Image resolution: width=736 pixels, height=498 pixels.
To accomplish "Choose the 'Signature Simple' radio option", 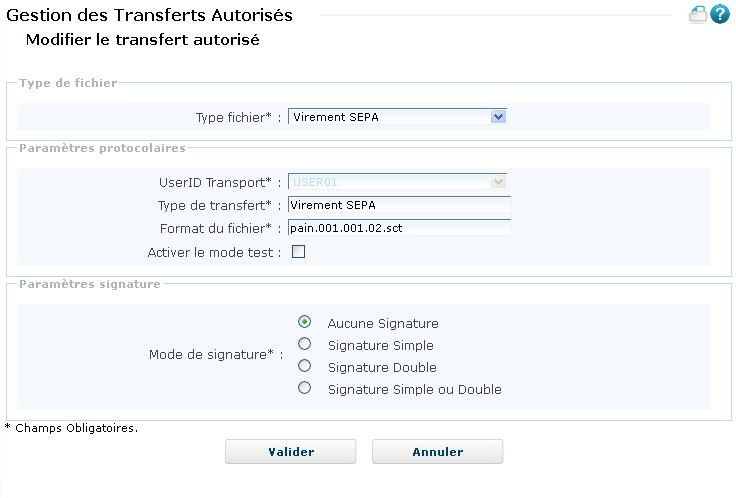I will coord(305,344).
